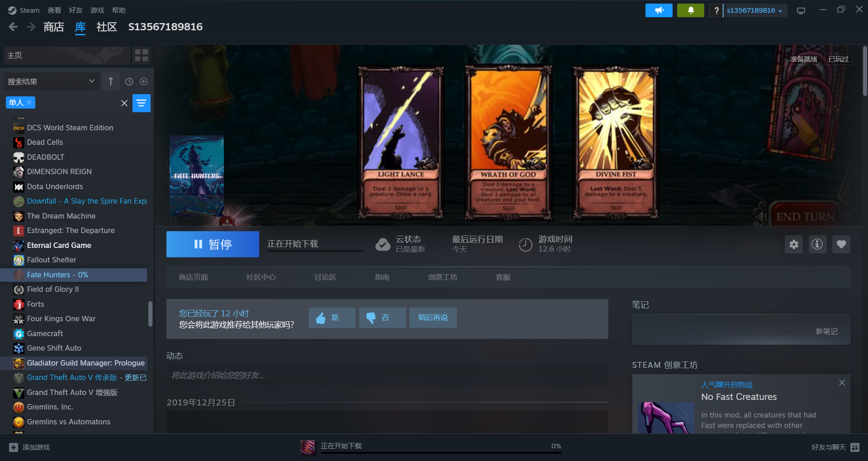Switch to Big Picture mode icon
This screenshot has width=868, height=461.
click(x=801, y=10)
